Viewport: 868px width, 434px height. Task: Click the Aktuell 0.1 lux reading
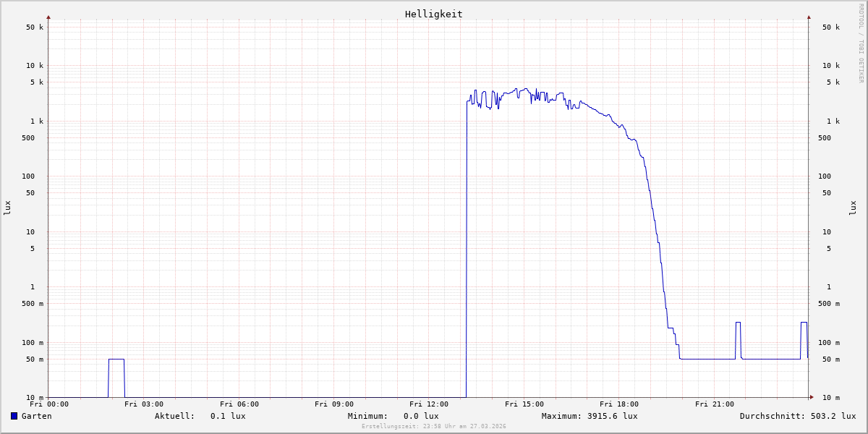[200, 416]
